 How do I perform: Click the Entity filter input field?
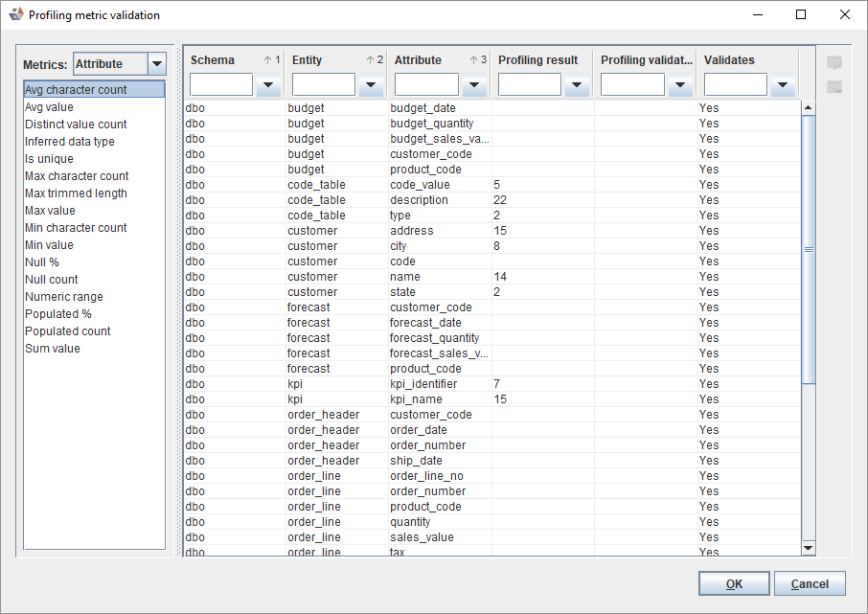click(x=324, y=85)
